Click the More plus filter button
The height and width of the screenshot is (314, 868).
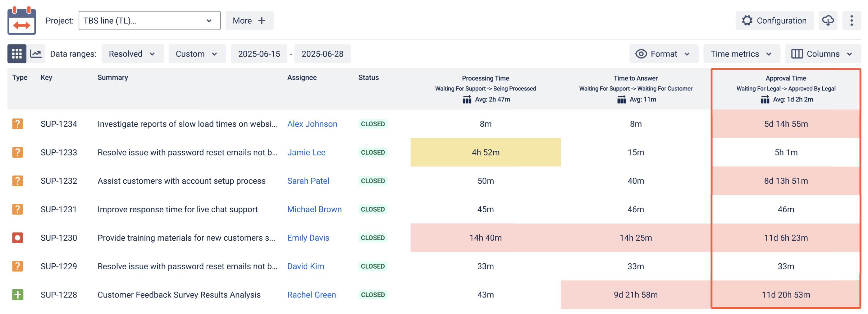point(249,21)
